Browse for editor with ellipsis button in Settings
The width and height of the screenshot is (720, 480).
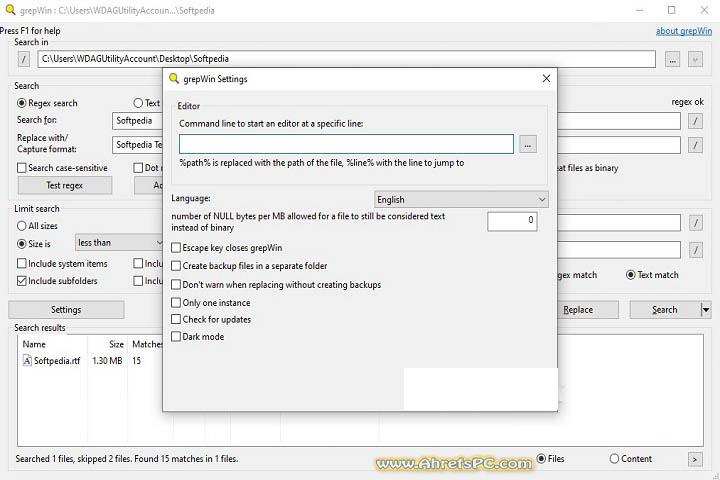coord(528,145)
